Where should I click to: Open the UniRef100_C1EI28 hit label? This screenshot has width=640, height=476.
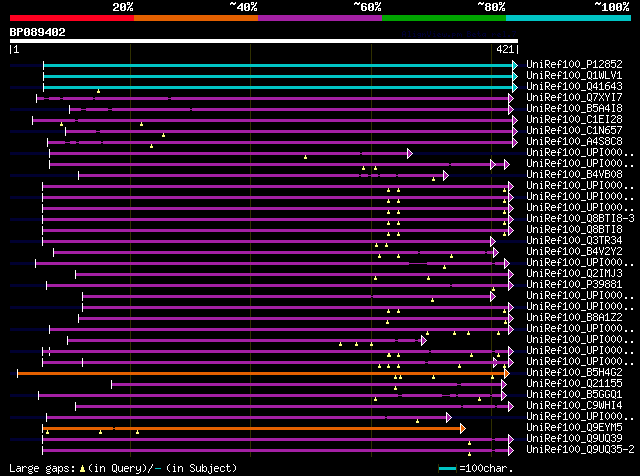(x=574, y=120)
